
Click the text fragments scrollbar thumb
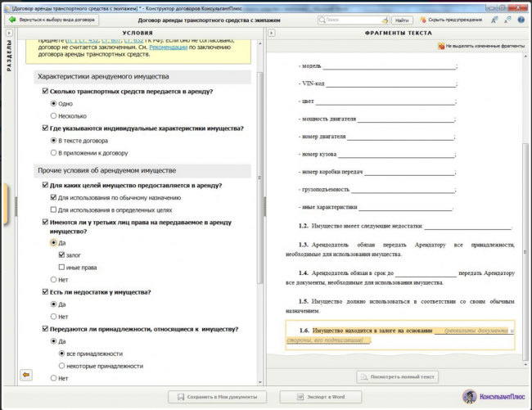(525, 252)
